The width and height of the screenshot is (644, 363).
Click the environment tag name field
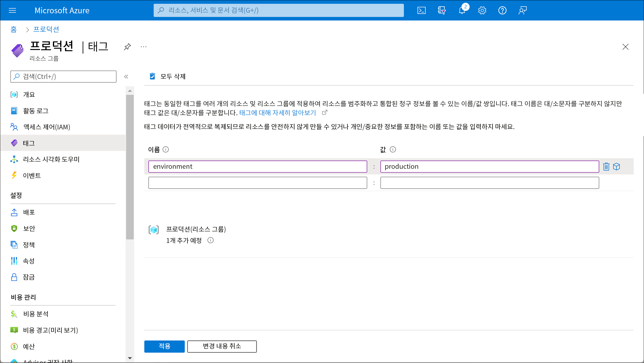[258, 167]
